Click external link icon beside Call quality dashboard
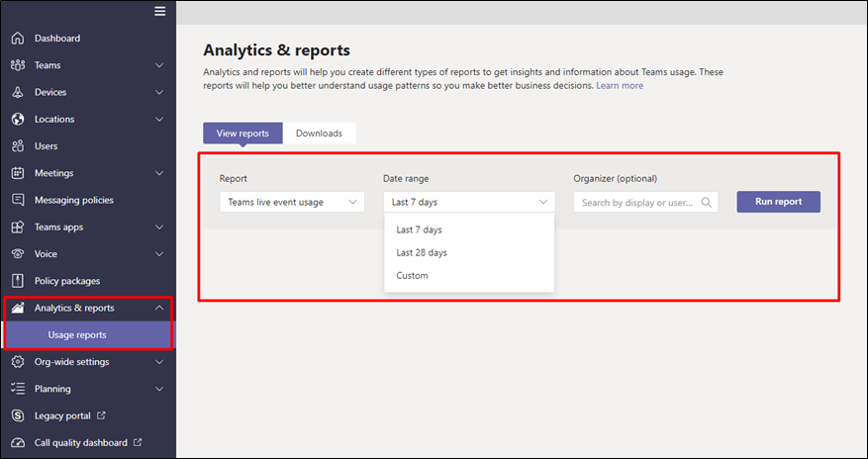This screenshot has height=459, width=868. tap(138, 442)
